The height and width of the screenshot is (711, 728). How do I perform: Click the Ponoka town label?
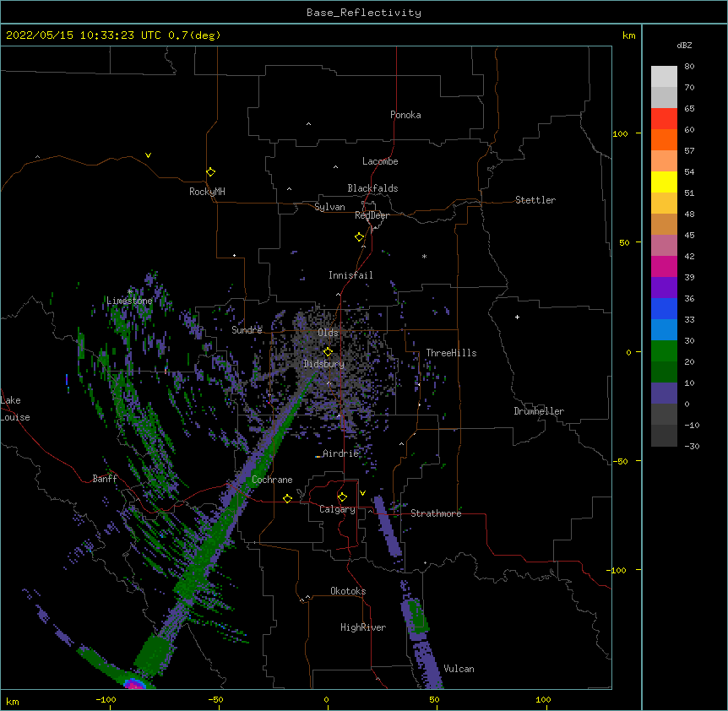coord(405,115)
